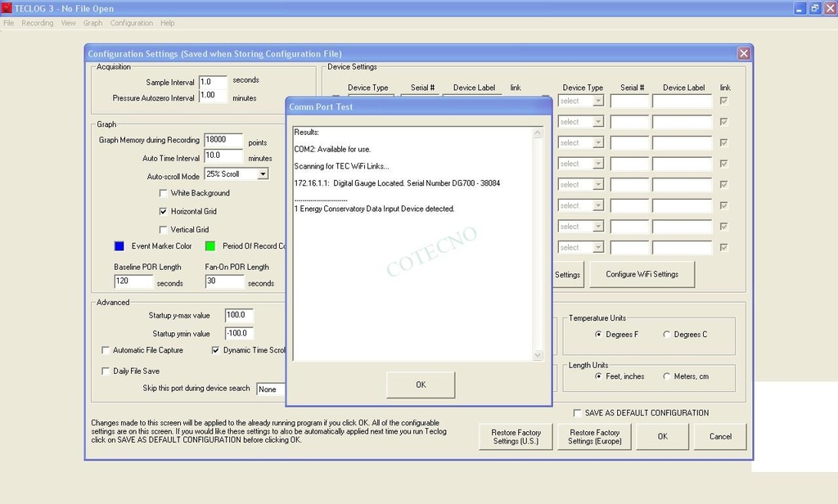Screen dimensions: 838x504
Task: Click the scroll down arrow in results box
Action: [538, 355]
